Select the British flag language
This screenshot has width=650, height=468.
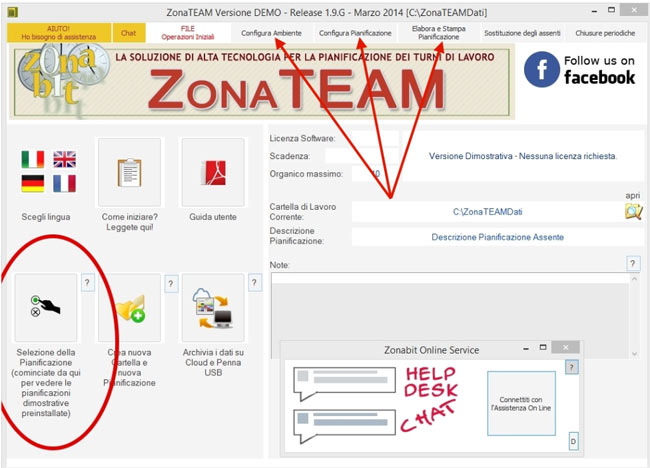point(65,159)
